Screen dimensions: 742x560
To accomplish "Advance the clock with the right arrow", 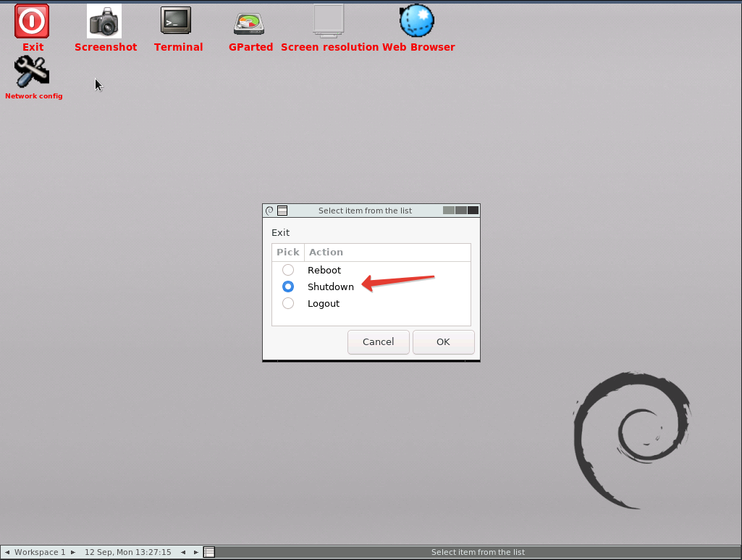I will [195, 552].
